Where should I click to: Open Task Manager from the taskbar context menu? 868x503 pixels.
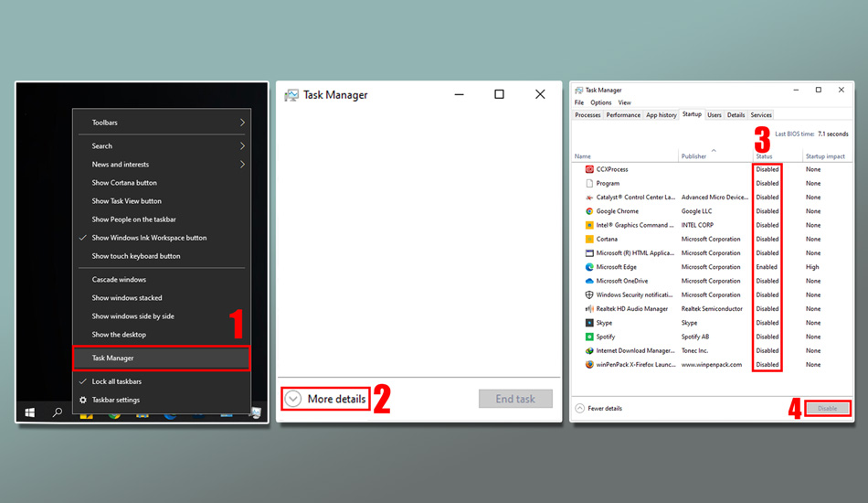[161, 358]
